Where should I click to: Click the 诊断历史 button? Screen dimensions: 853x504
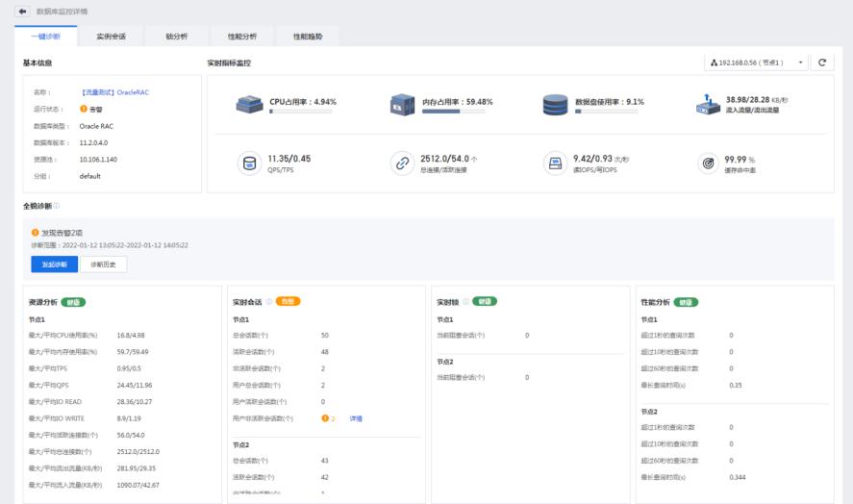click(x=103, y=265)
